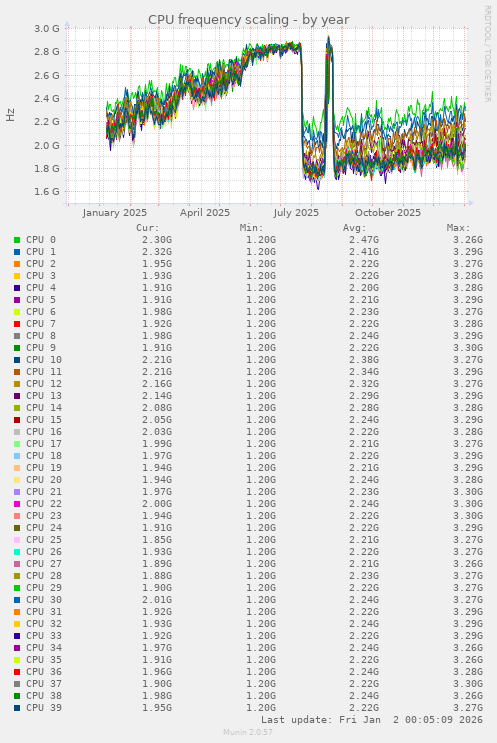This screenshot has height=743, width=497.
Task: Click the 'Last update' timestamp text
Action: (372, 720)
